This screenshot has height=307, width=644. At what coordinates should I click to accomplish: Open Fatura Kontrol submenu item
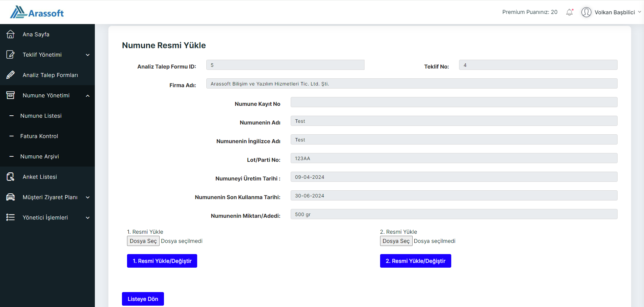click(39, 136)
